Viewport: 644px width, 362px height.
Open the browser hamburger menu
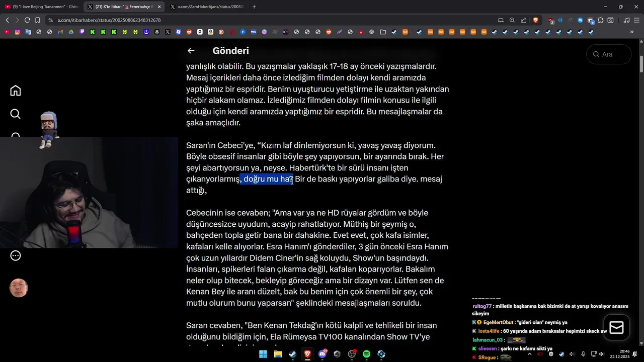pyautogui.click(x=636, y=20)
